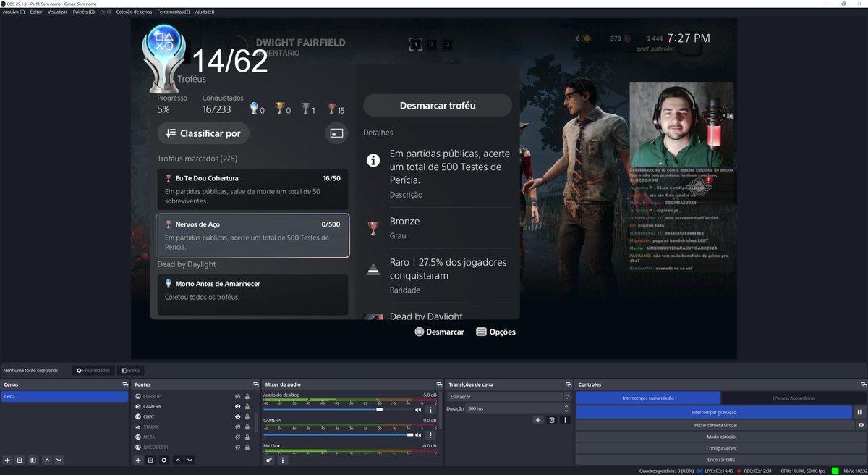
Task: Select the STREAK source row
Action: (x=192, y=426)
